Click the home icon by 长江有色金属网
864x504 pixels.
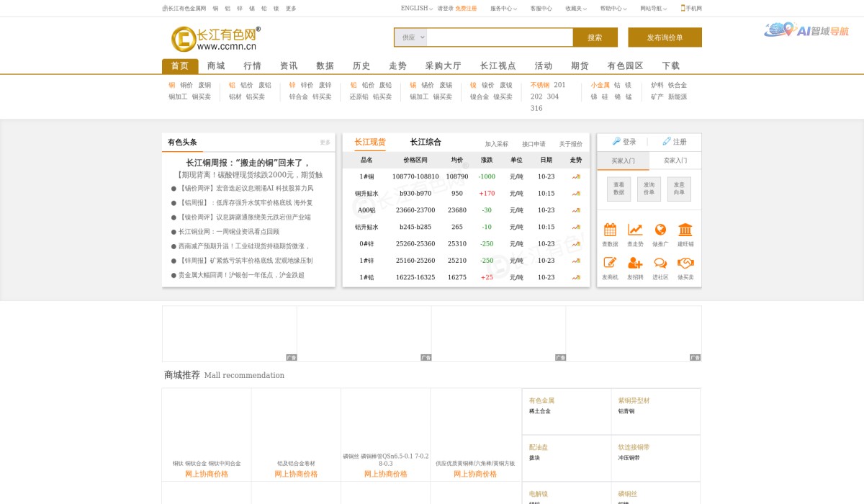164,9
